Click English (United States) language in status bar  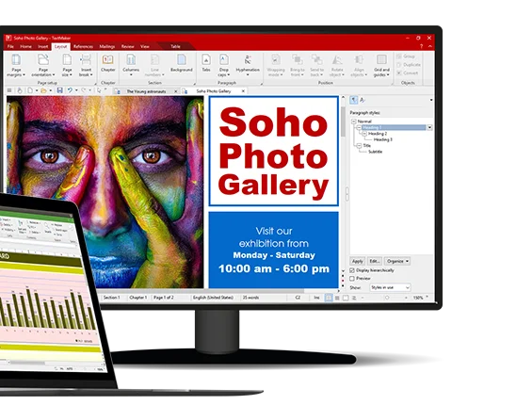pyautogui.click(x=213, y=298)
